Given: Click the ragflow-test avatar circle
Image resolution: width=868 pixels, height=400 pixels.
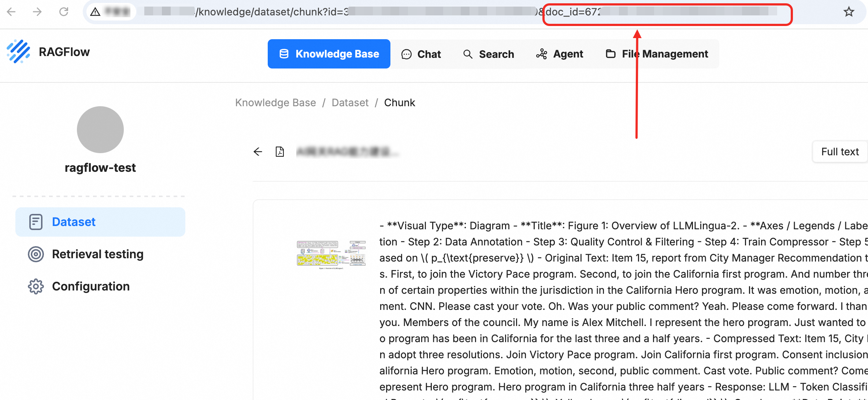Looking at the screenshot, I should point(100,130).
